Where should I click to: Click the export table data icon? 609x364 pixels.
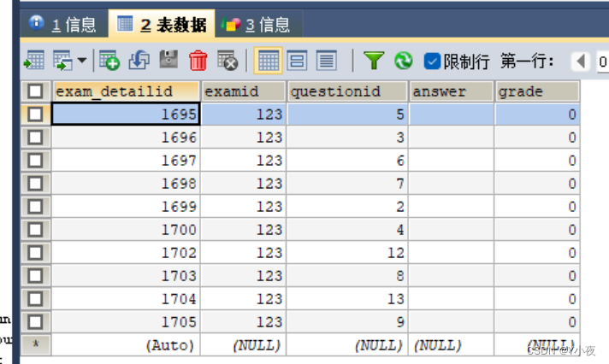click(34, 61)
